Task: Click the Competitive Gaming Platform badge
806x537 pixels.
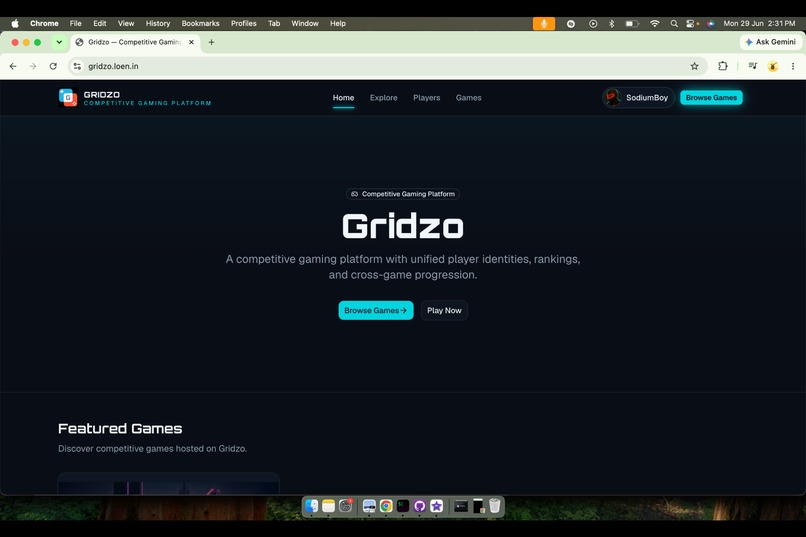Action: tap(403, 194)
